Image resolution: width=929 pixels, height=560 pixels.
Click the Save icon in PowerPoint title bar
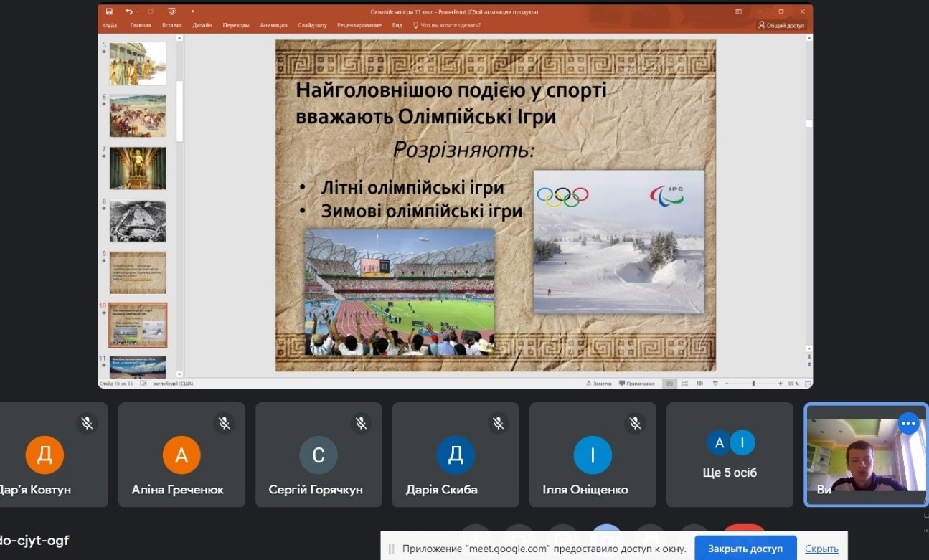pyautogui.click(x=109, y=11)
